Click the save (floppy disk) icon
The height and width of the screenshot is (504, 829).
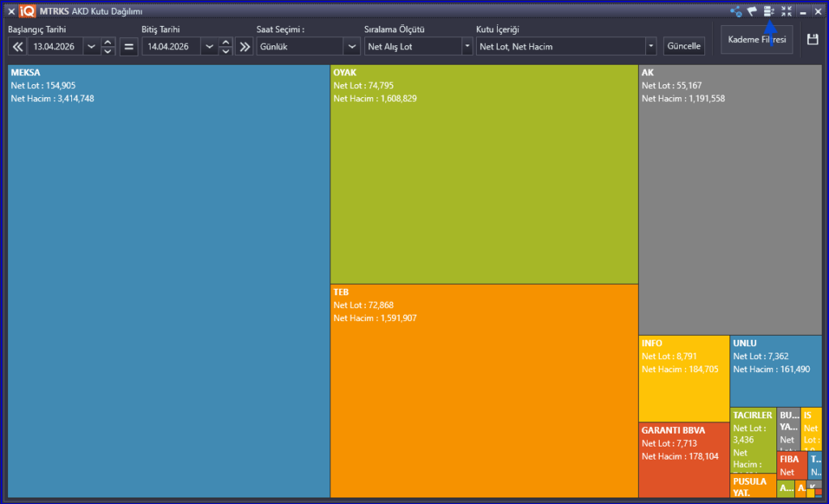[x=813, y=40]
